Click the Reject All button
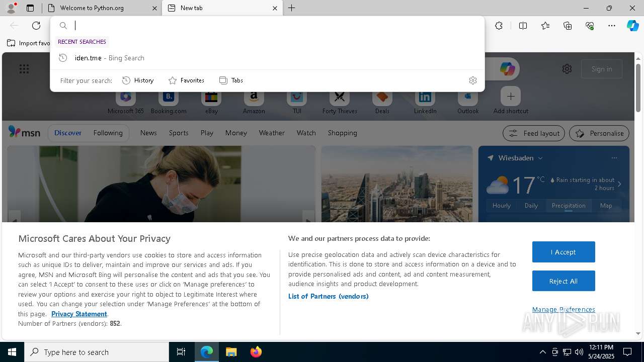The height and width of the screenshot is (362, 644). [563, 281]
